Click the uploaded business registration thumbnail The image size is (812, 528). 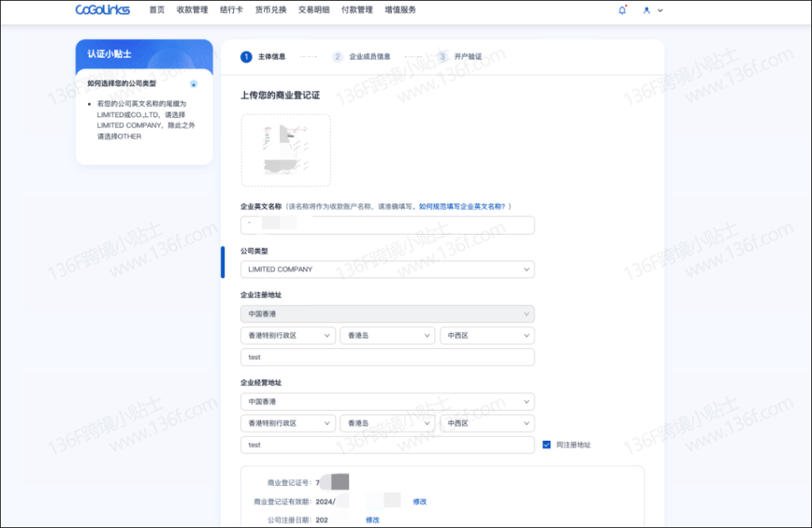pos(285,150)
